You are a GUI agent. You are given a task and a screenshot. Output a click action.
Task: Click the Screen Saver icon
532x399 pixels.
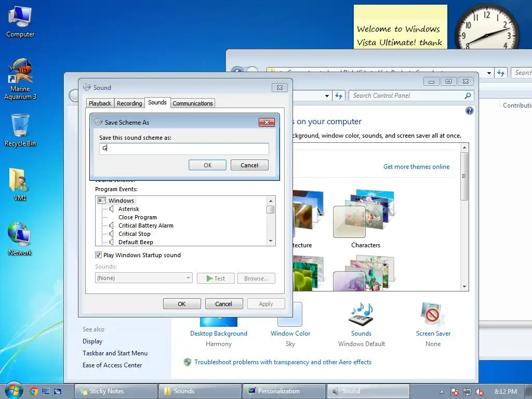433,314
